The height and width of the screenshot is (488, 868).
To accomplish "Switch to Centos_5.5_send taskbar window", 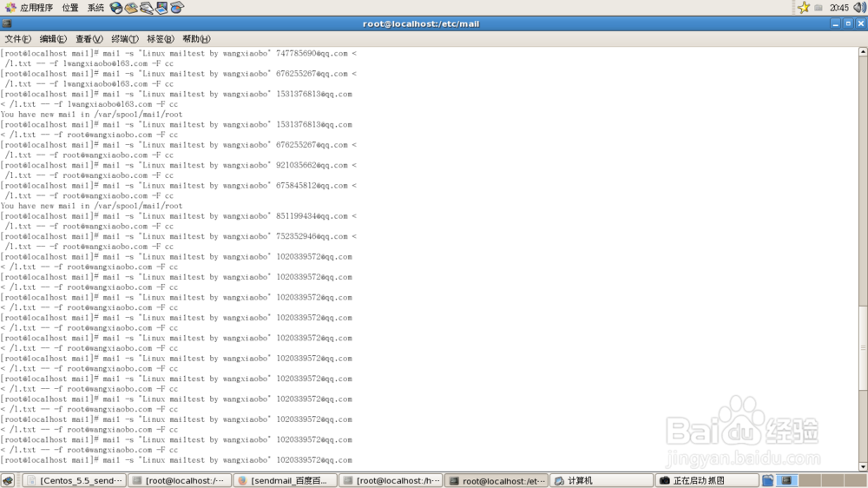I will (x=74, y=480).
